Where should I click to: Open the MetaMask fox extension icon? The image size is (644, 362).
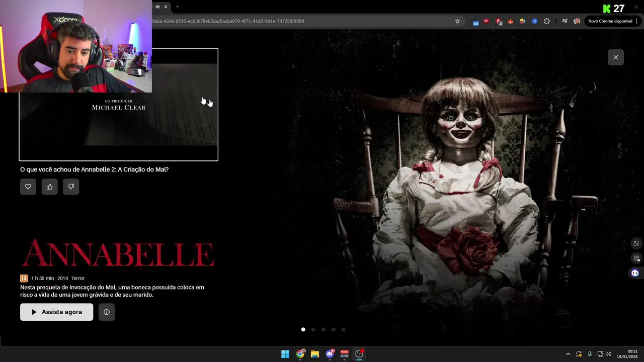pyautogui.click(x=510, y=21)
